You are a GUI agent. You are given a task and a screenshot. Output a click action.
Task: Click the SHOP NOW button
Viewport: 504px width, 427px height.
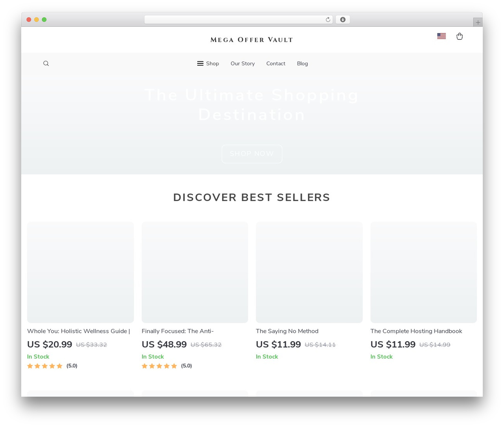252,154
